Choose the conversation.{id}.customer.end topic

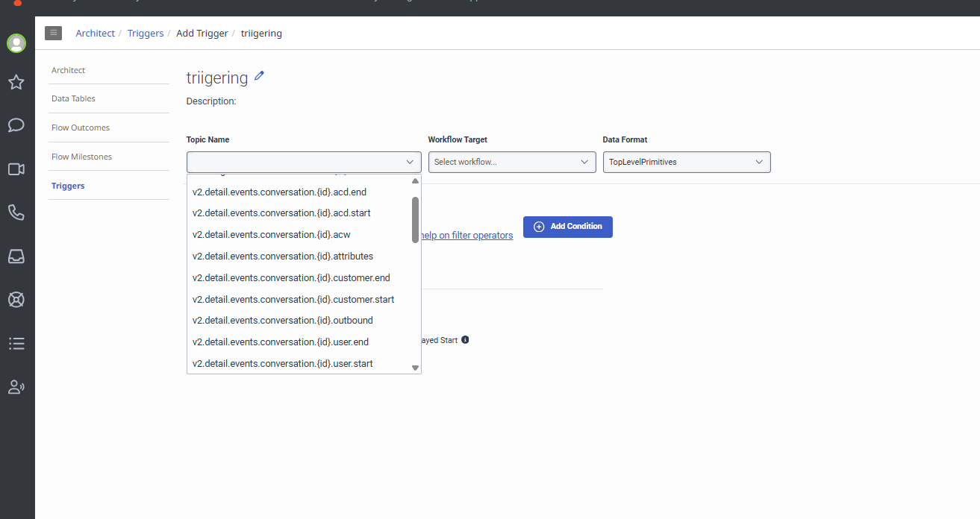coord(291,278)
